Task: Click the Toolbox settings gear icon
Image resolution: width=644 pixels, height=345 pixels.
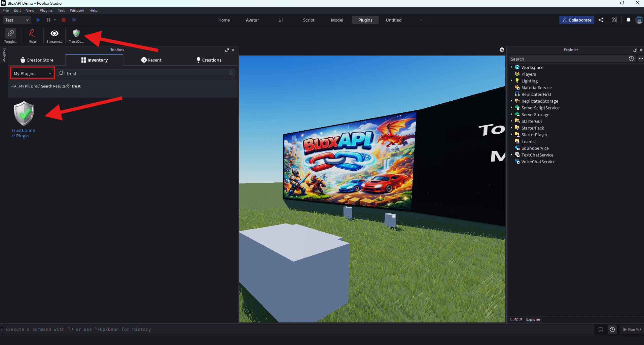Action: tap(502, 50)
